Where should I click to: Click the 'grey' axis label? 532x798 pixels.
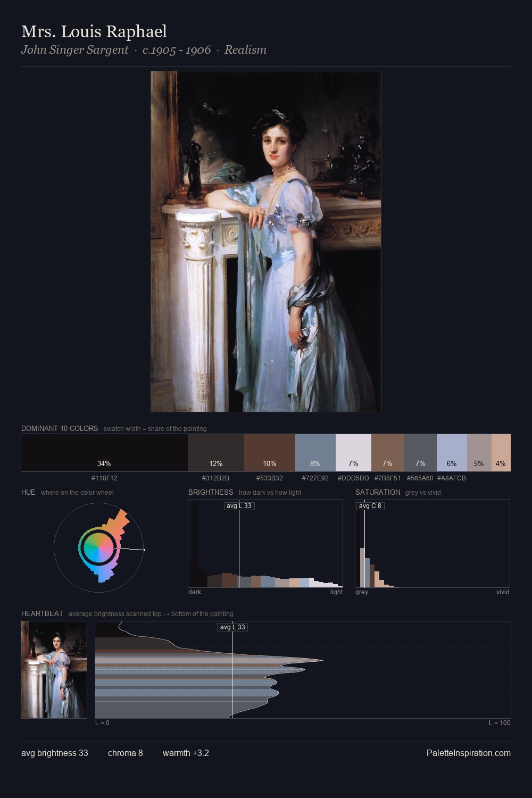pyautogui.click(x=362, y=592)
